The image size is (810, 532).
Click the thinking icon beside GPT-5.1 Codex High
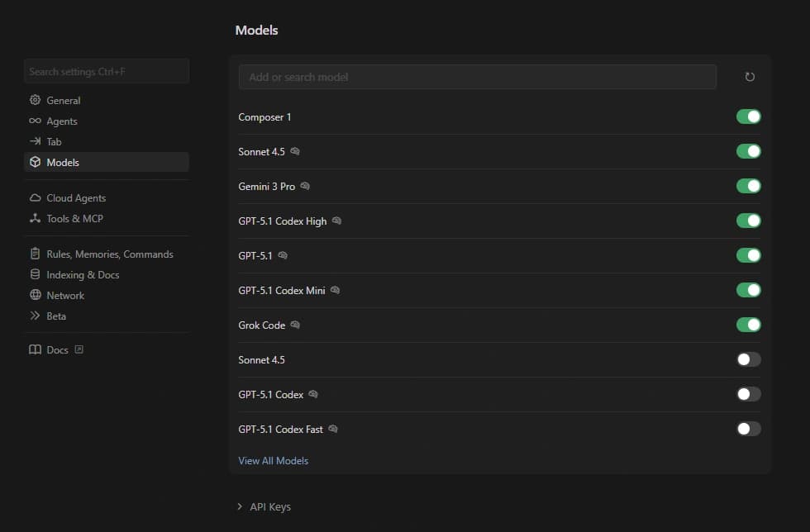pos(336,221)
